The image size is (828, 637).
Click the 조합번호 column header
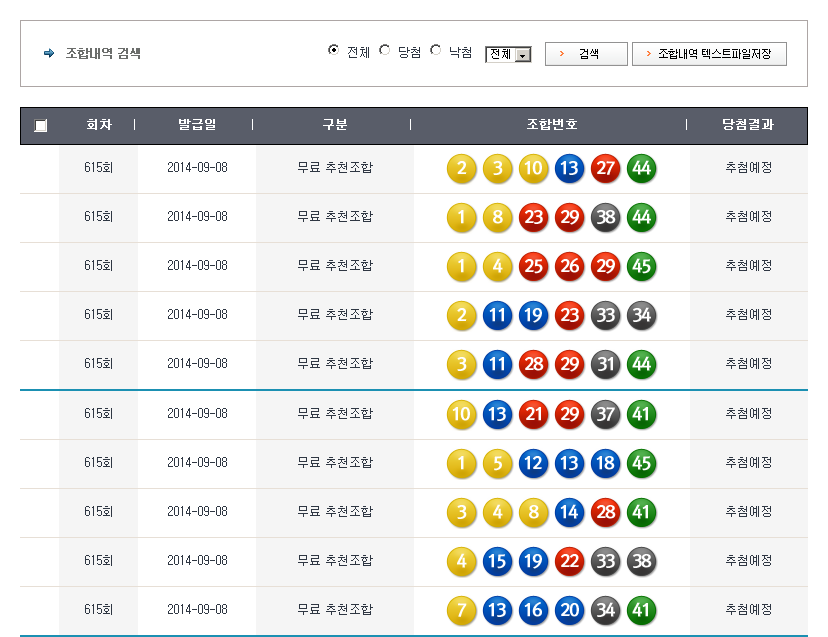point(551,125)
